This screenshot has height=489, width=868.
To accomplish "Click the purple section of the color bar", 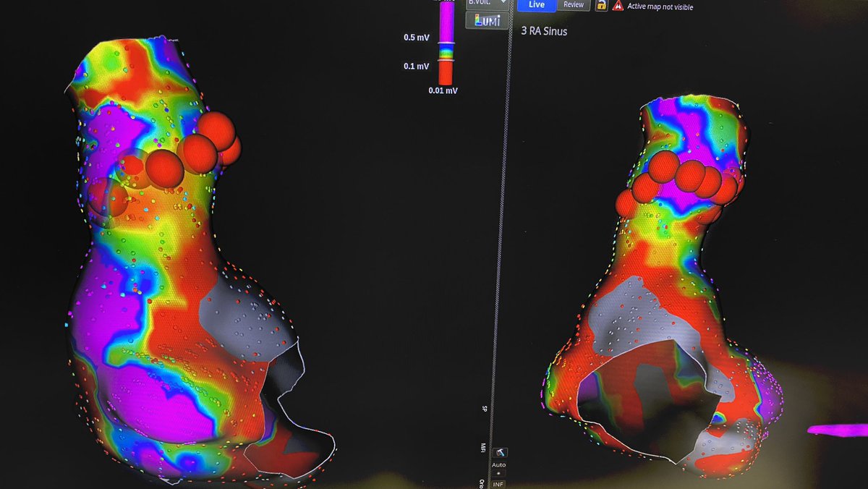I will (x=446, y=22).
